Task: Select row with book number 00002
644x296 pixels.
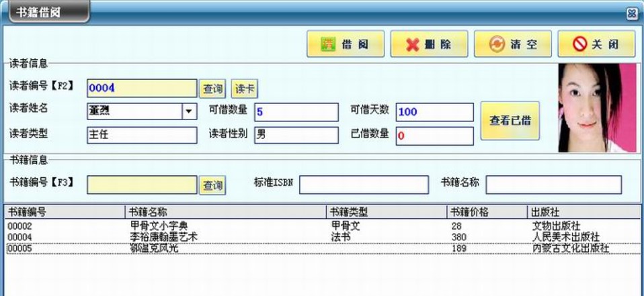Action: (x=323, y=226)
